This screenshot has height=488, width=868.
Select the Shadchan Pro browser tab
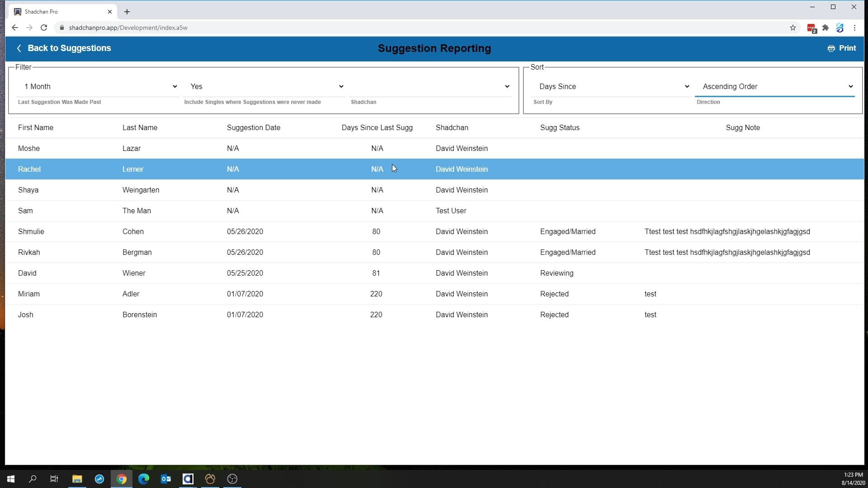point(59,12)
